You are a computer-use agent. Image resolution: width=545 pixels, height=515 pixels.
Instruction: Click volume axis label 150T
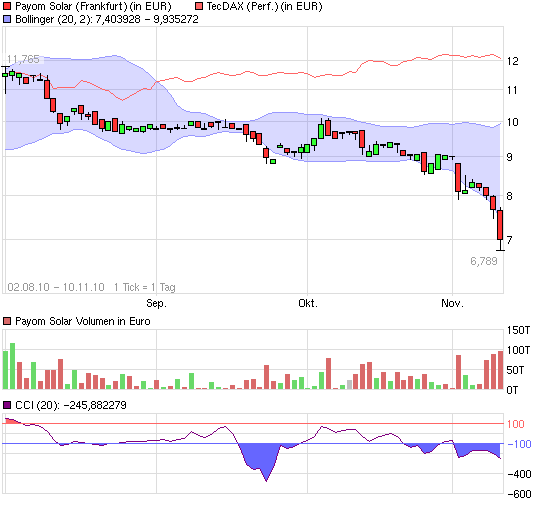519,330
